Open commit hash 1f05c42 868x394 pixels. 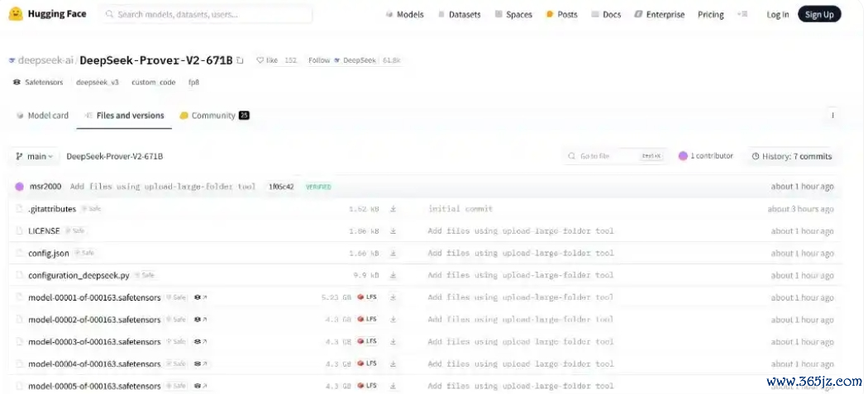(x=281, y=187)
